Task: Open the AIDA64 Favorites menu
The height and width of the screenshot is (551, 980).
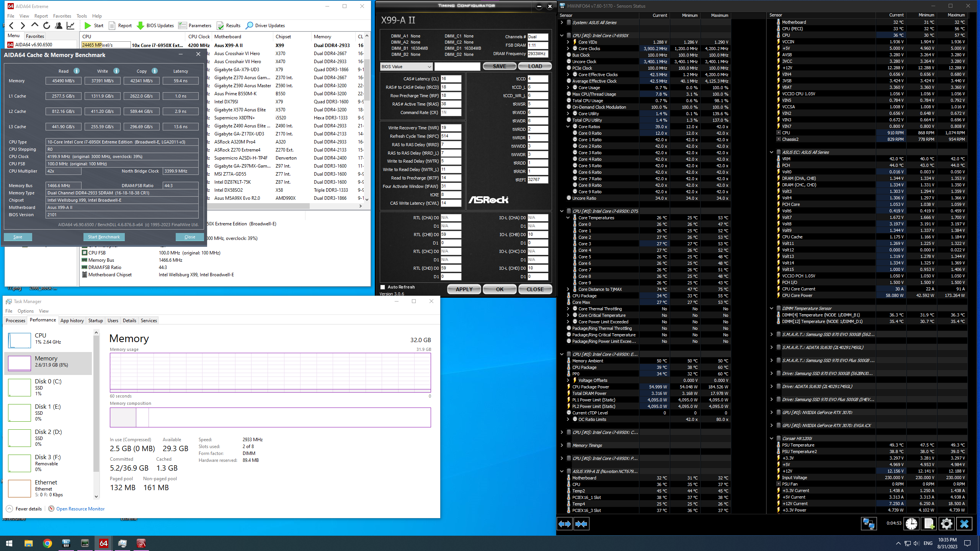Action: point(62,16)
